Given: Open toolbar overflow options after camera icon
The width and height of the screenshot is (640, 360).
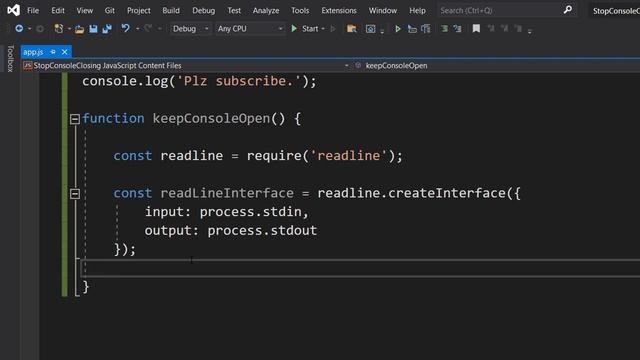Looking at the screenshot, I should click(x=382, y=31).
